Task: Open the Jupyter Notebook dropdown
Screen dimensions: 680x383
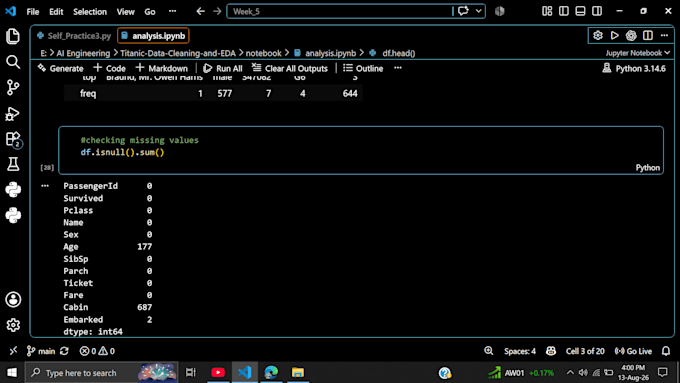Action: coord(638,53)
